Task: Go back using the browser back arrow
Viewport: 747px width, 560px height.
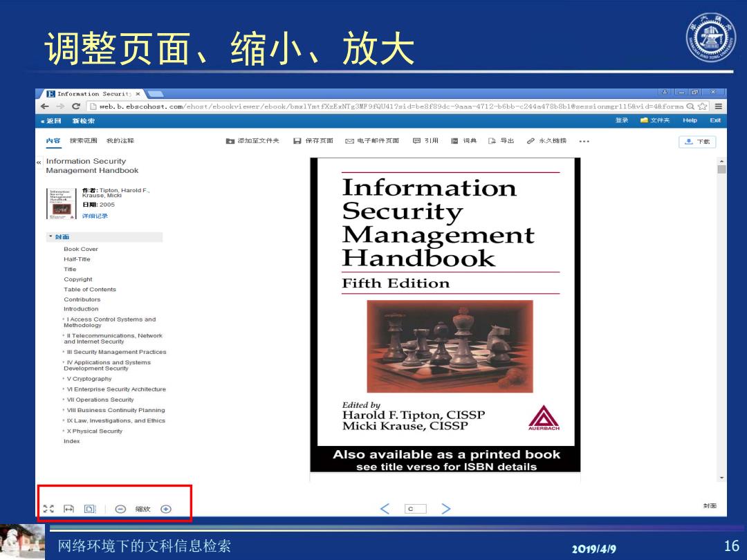Action: [45, 106]
